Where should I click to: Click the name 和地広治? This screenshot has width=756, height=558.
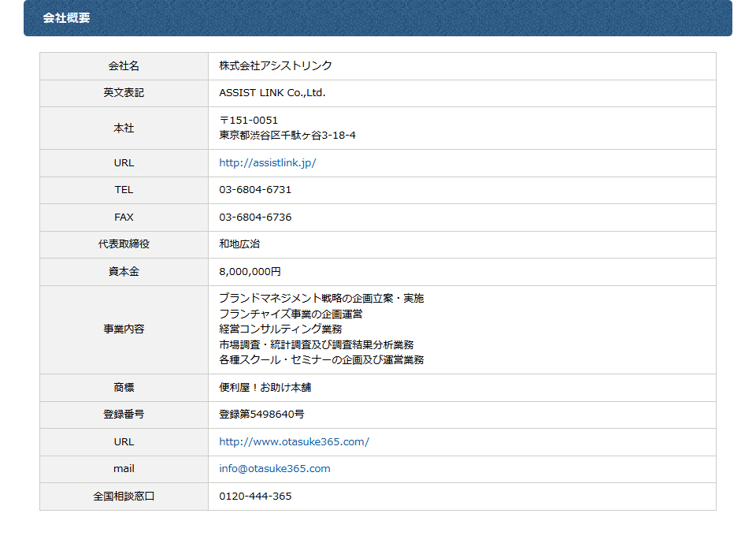(x=239, y=244)
